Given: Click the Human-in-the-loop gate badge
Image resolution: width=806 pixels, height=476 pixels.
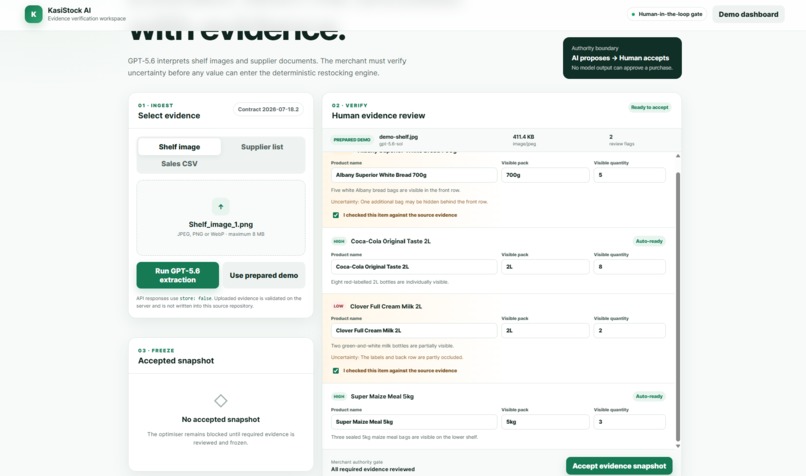Looking at the screenshot, I should [x=667, y=14].
